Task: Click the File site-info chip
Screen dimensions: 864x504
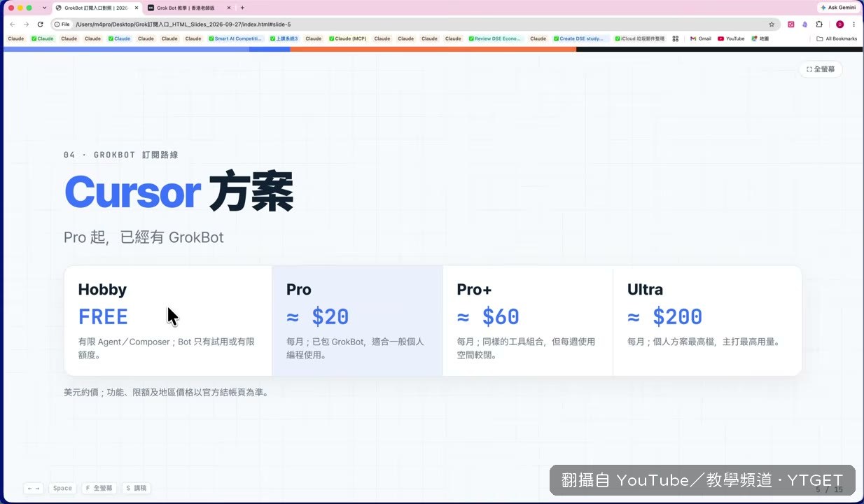Action: point(62,24)
